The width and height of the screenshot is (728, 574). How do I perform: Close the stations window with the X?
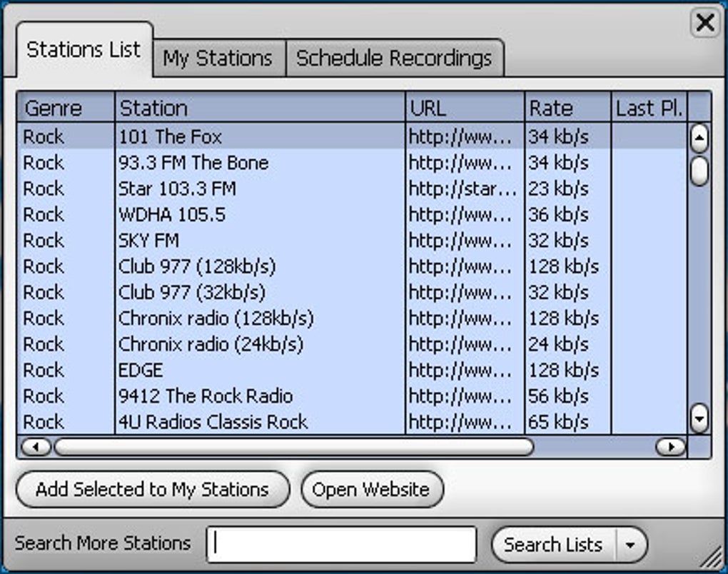705,22
